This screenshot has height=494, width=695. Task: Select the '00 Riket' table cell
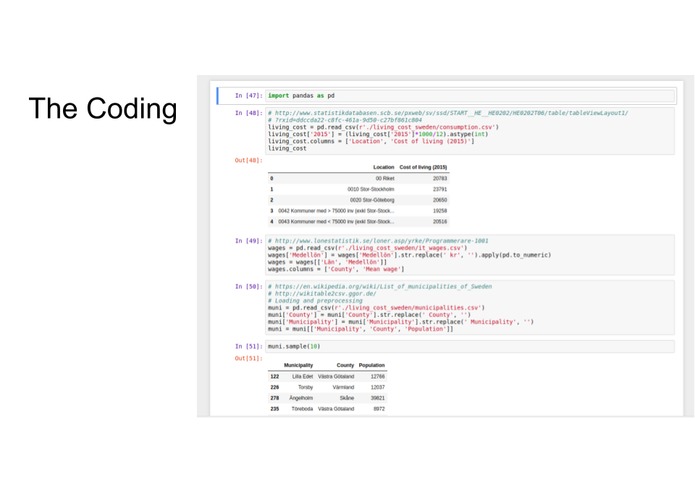385,179
